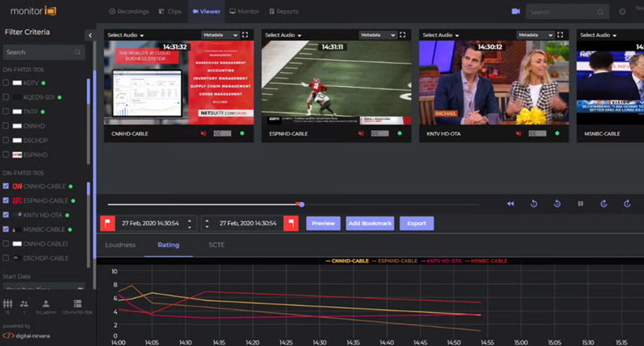Switch to the Loudness graph tab
This screenshot has height=346, width=644.
click(x=120, y=245)
